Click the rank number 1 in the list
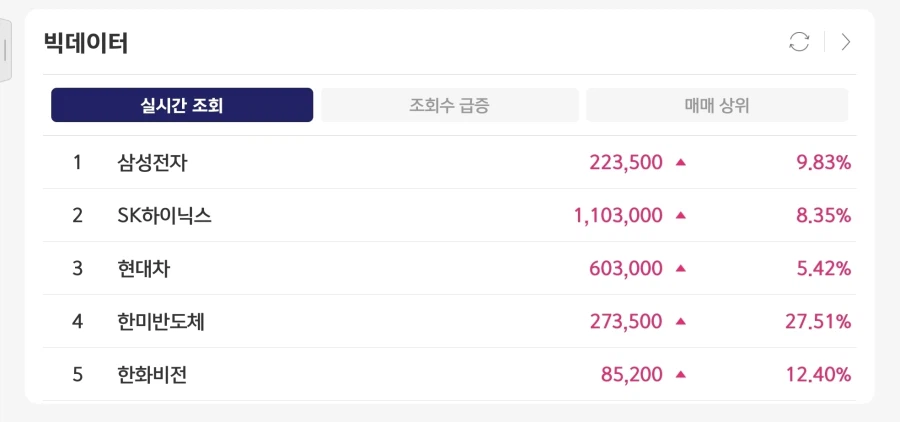900x422 pixels. click(x=77, y=162)
